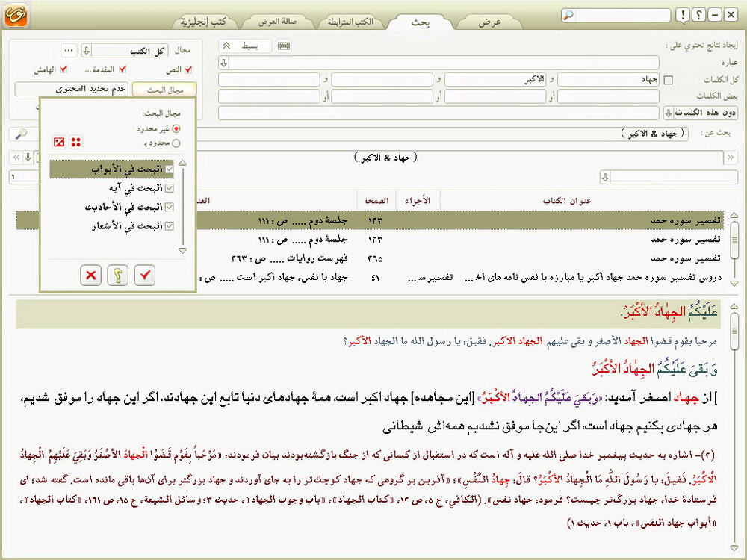Confirm the search scope with the red checkmark
Screen dimensions: 747x560
click(145, 275)
